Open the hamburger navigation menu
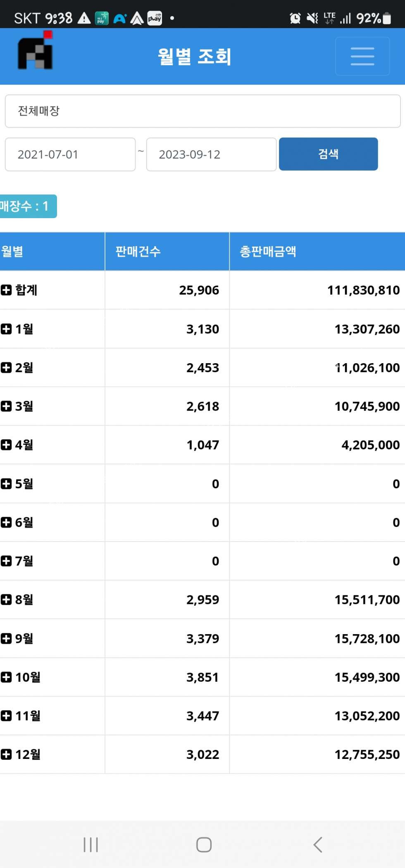 click(362, 56)
